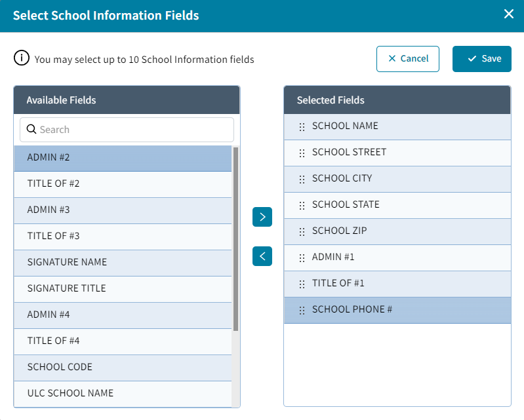Select TITLE OF #1 in Selected Fields
Viewport: 524px width, 420px height.
click(397, 284)
